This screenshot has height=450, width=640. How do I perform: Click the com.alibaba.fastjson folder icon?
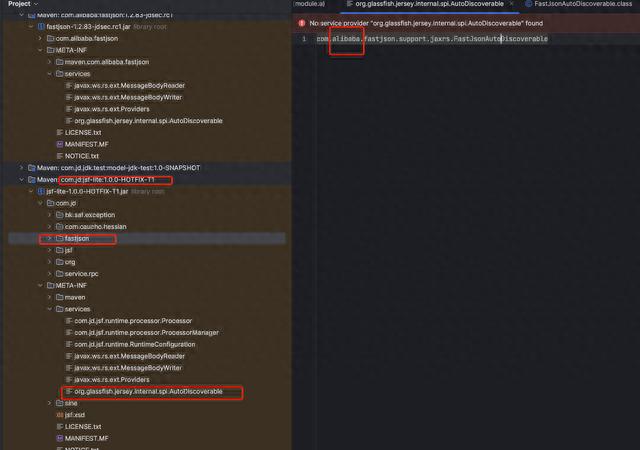(51, 38)
